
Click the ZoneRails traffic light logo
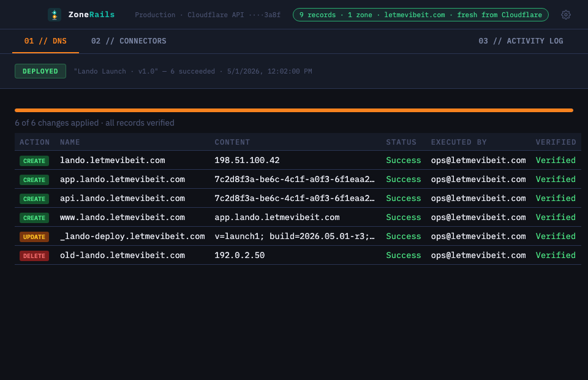tap(55, 15)
